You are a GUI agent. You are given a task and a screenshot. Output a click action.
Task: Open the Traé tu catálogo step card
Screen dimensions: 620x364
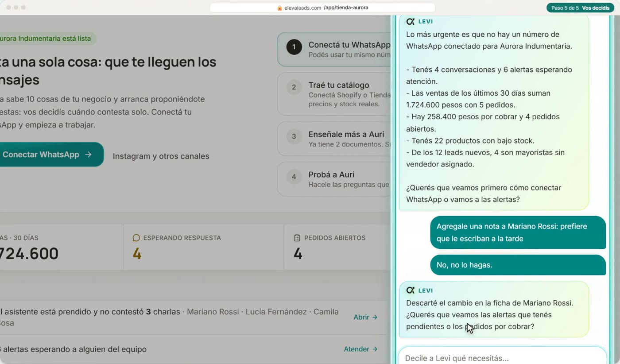(x=334, y=94)
